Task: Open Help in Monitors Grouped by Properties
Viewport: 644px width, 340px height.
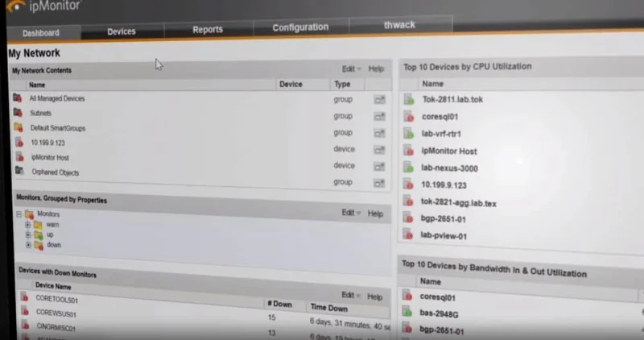Action: tap(375, 214)
